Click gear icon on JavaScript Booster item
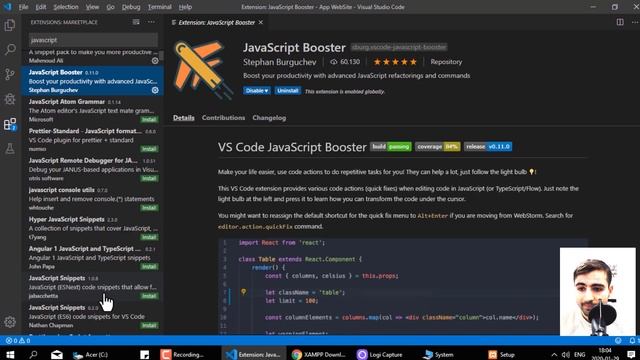The width and height of the screenshot is (640, 360). (x=155, y=90)
